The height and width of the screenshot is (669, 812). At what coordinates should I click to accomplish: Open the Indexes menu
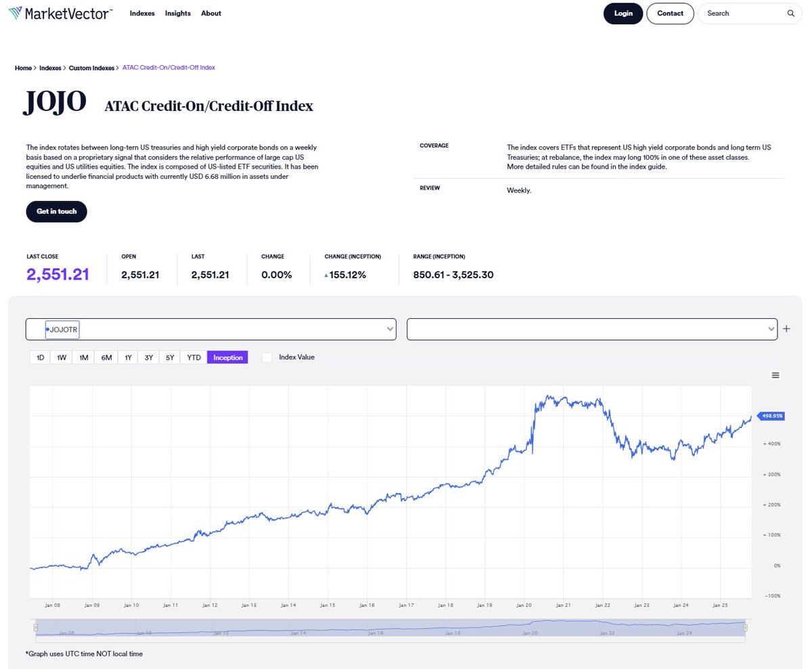pos(142,14)
